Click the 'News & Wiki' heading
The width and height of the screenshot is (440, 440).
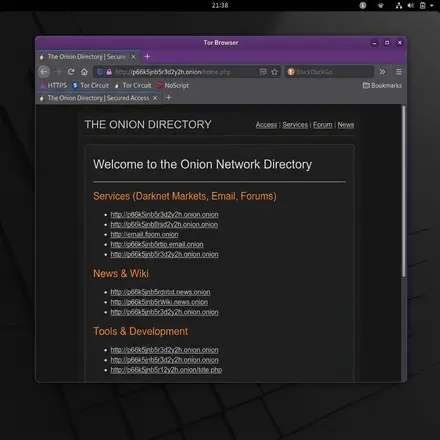pos(121,273)
